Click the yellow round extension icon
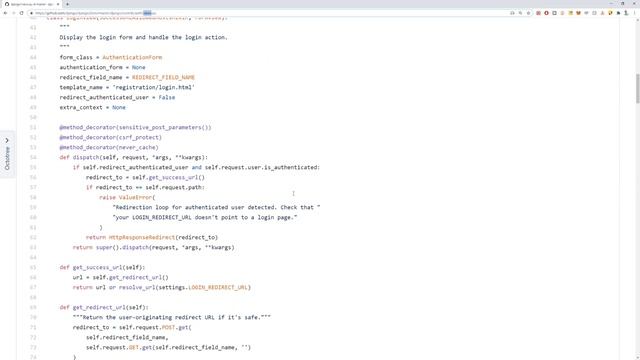The height and width of the screenshot is (360, 640). coord(610,13)
